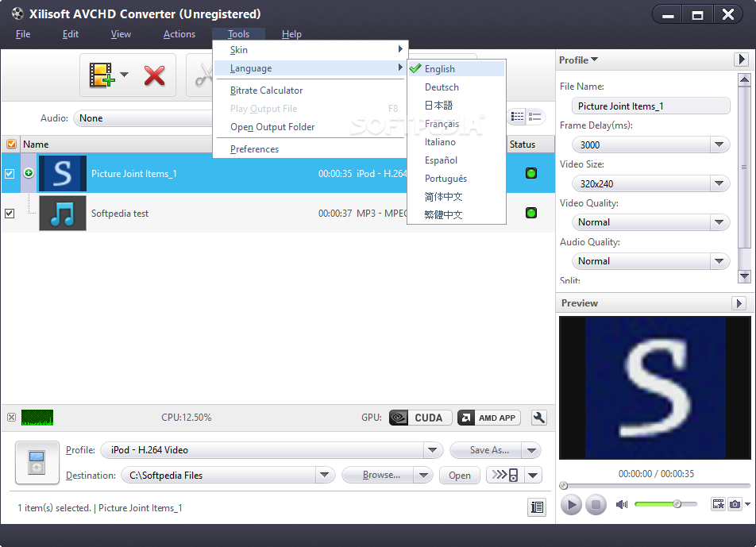Open the Destination folder dropdown

click(x=325, y=476)
